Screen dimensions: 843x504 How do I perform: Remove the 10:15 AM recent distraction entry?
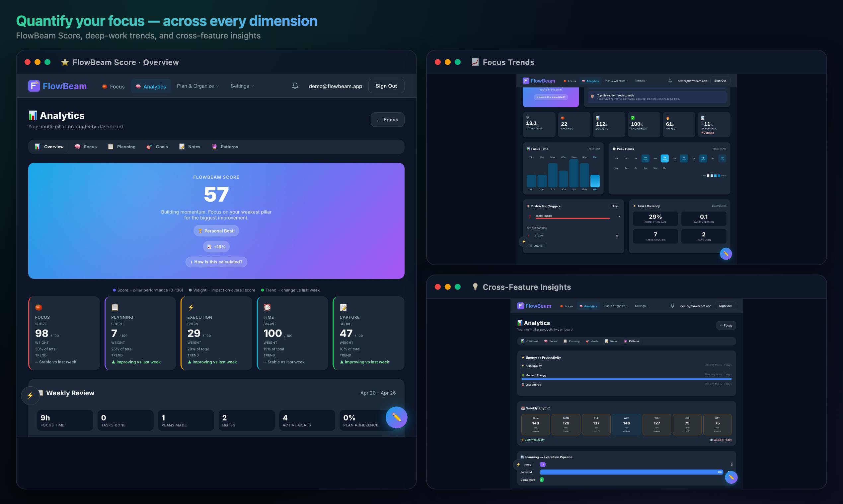(617, 236)
